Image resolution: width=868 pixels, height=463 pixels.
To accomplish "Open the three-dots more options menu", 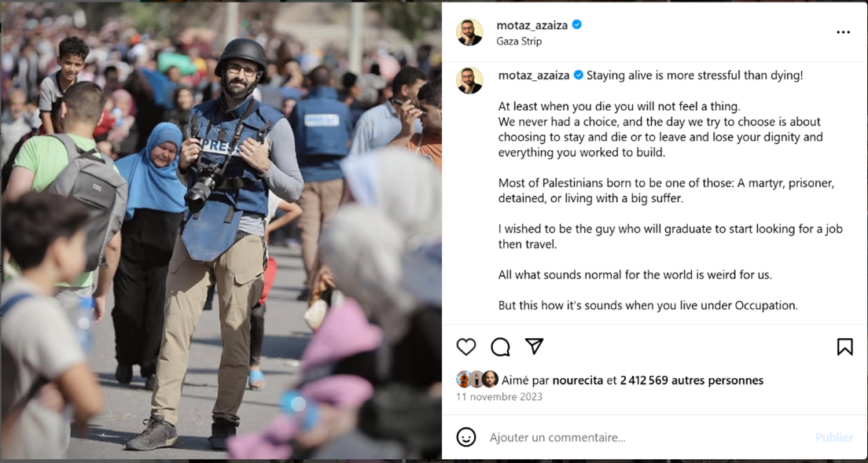I will pos(843,33).
